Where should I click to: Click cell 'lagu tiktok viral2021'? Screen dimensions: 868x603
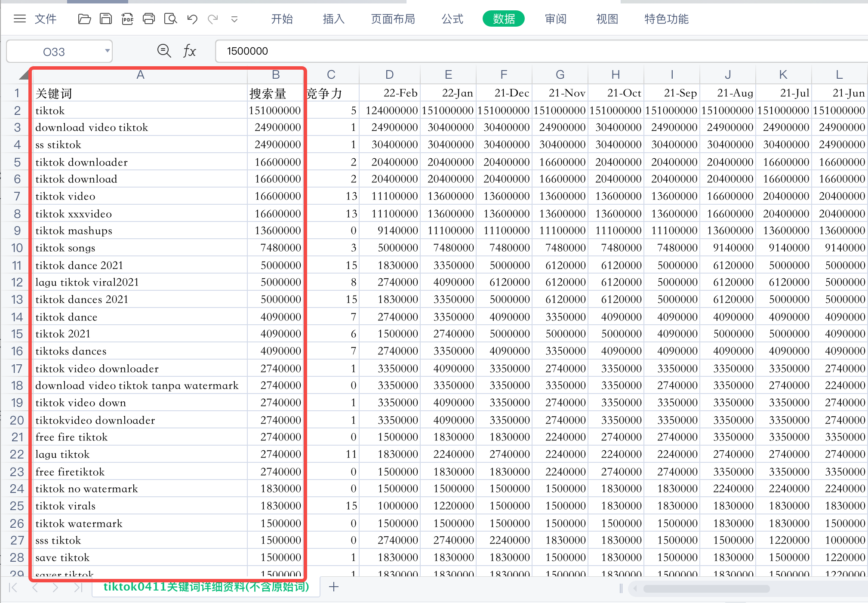(x=140, y=283)
